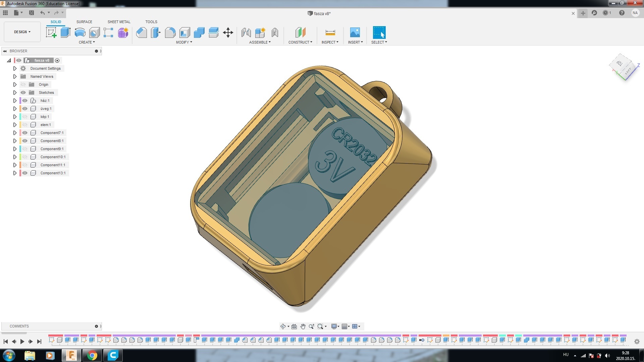Switch to the Sheet Metal tab
This screenshot has height=362, width=644.
(x=119, y=21)
